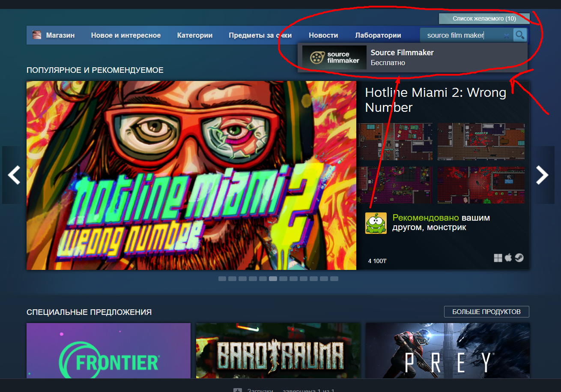The width and height of the screenshot is (561, 392).
Task: Select the Source Filmmaker search result title
Action: click(x=402, y=53)
